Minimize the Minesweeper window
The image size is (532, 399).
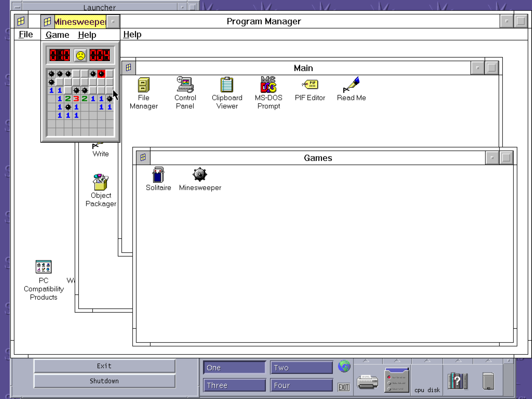point(113,22)
